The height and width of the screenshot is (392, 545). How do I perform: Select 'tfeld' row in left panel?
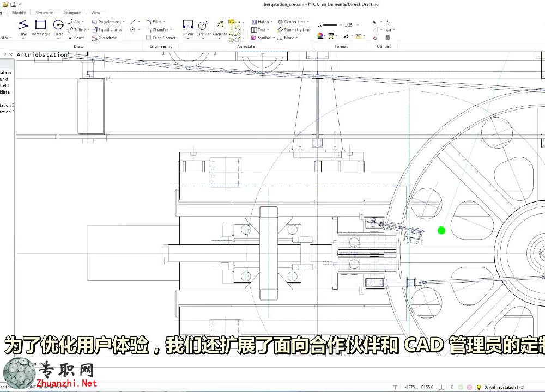[x=4, y=85]
